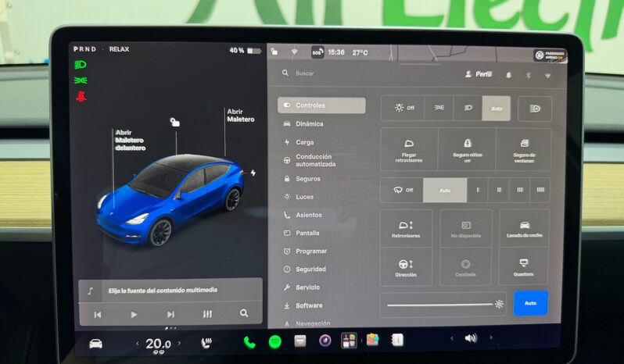This screenshot has height=364, width=624.
Task: Open car controls from bottom bar
Action: point(96,344)
